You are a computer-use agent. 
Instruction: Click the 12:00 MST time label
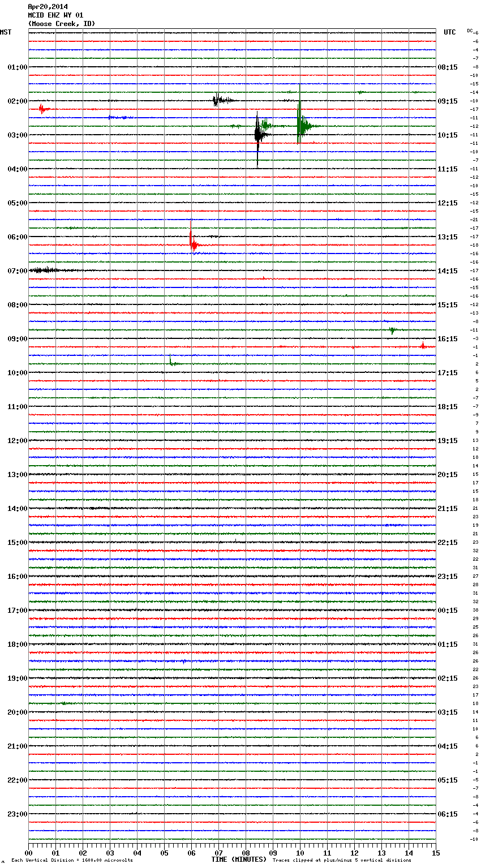[x=17, y=441]
